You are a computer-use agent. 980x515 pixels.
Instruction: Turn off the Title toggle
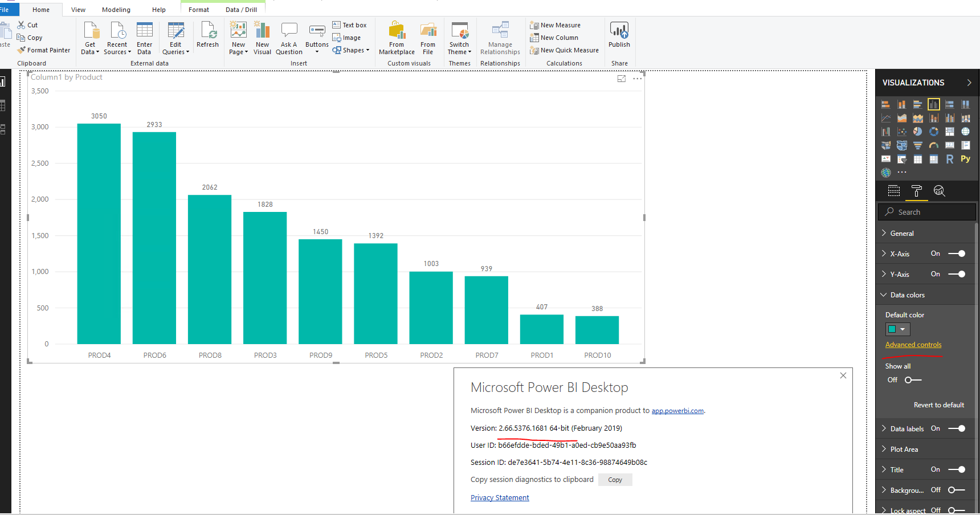957,469
